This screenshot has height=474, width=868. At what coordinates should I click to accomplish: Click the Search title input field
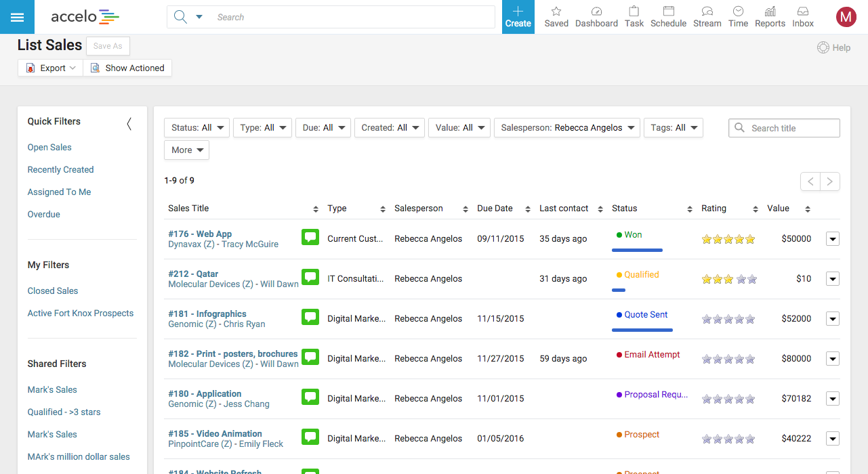pos(784,128)
